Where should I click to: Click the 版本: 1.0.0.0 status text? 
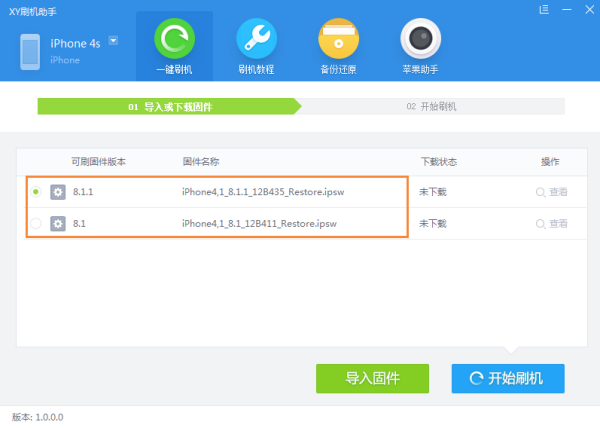pos(38,417)
